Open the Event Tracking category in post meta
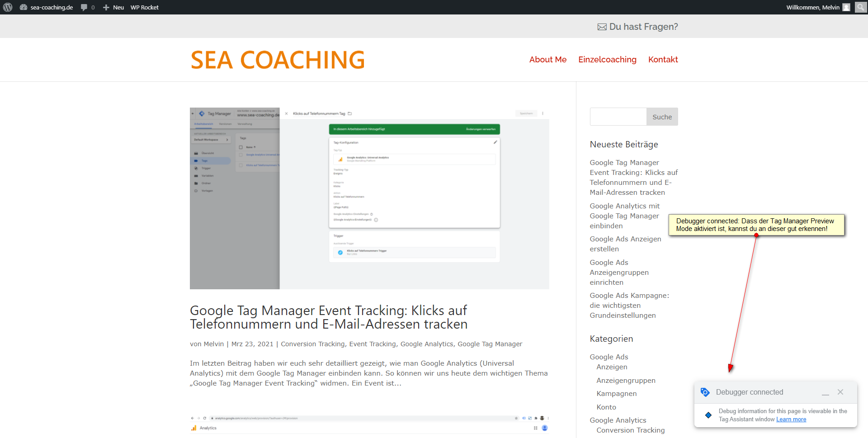Image resolution: width=868 pixels, height=438 pixels. point(373,344)
